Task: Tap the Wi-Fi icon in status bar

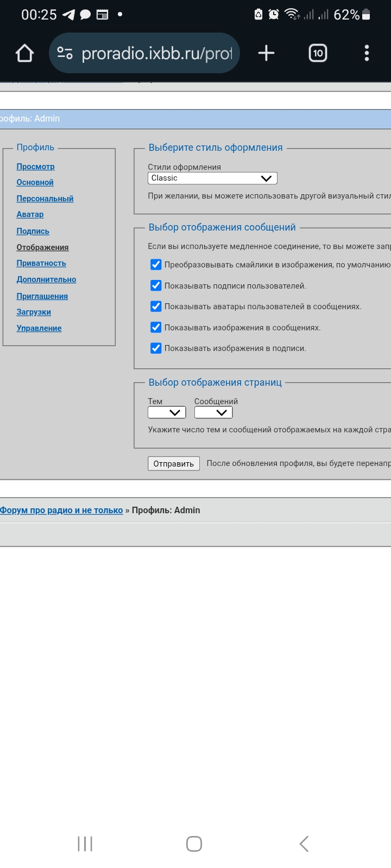Action: (292, 15)
